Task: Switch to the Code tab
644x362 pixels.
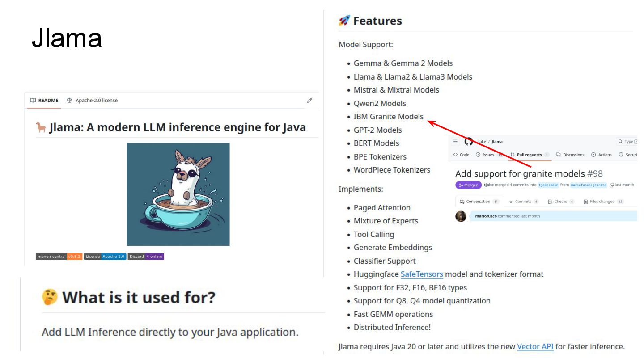Action: [x=461, y=155]
